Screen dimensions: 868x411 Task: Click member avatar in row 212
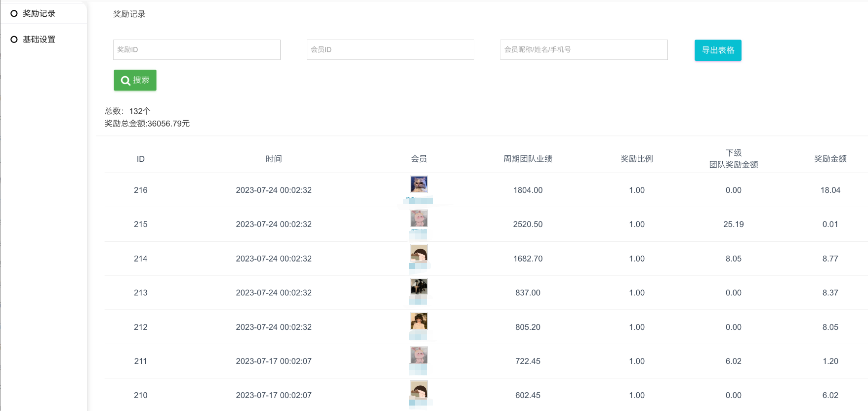pos(419,321)
